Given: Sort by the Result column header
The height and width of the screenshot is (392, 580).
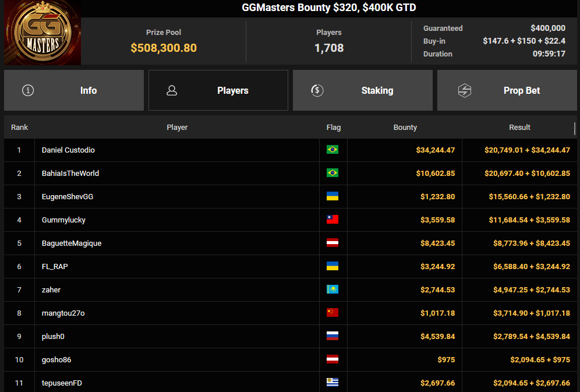Looking at the screenshot, I should tap(519, 127).
